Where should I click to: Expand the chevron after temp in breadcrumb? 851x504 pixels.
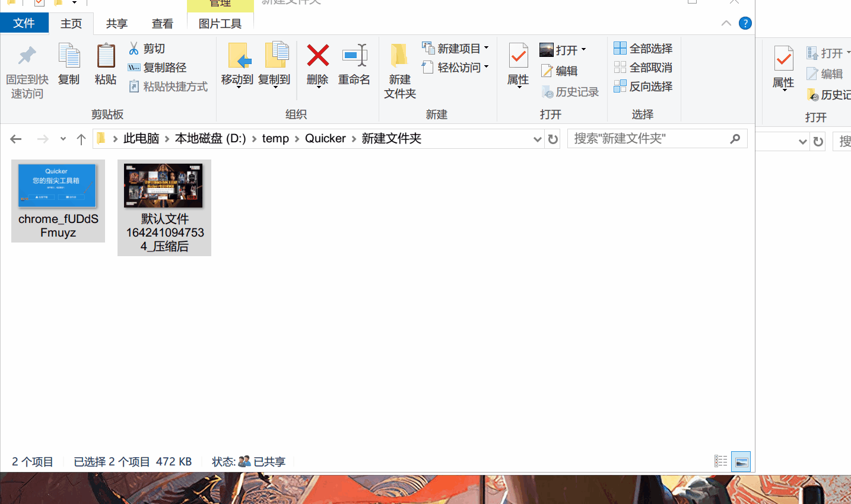(x=297, y=139)
